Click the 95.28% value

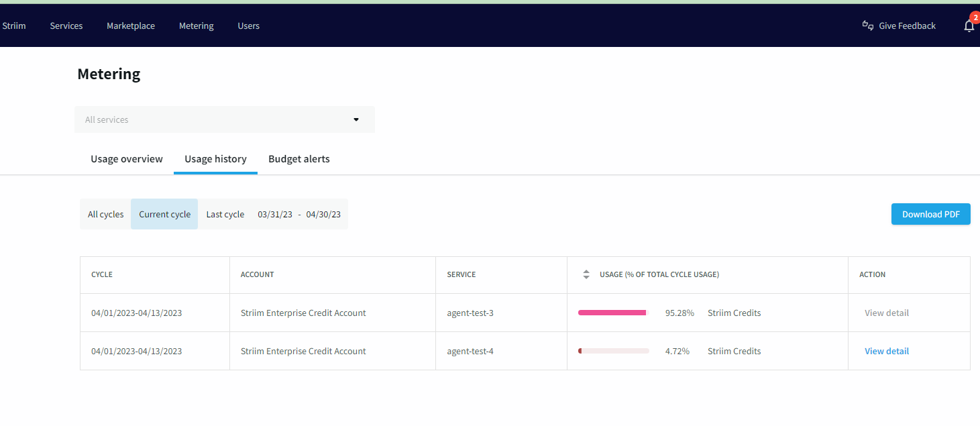tap(679, 313)
